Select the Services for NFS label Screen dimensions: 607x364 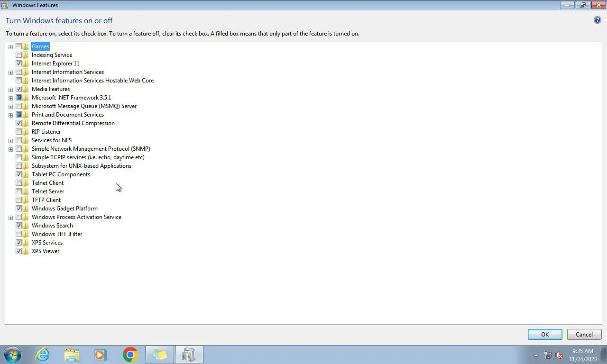(x=52, y=140)
